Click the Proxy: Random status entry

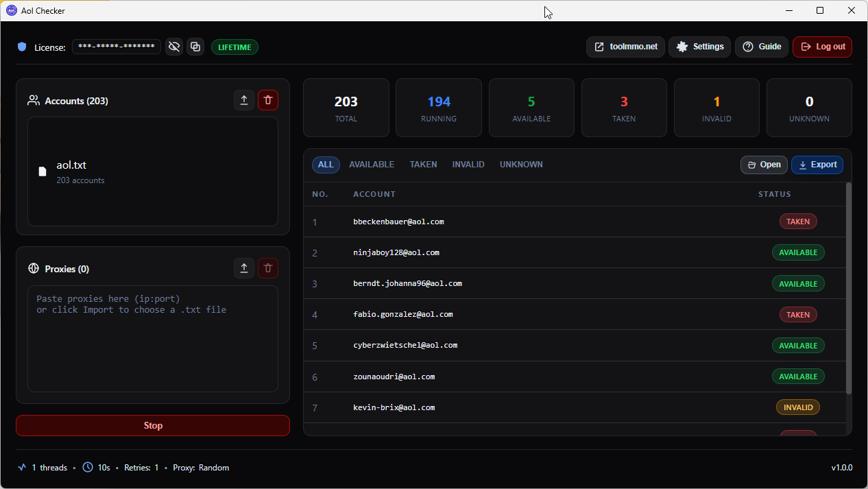[201, 468]
